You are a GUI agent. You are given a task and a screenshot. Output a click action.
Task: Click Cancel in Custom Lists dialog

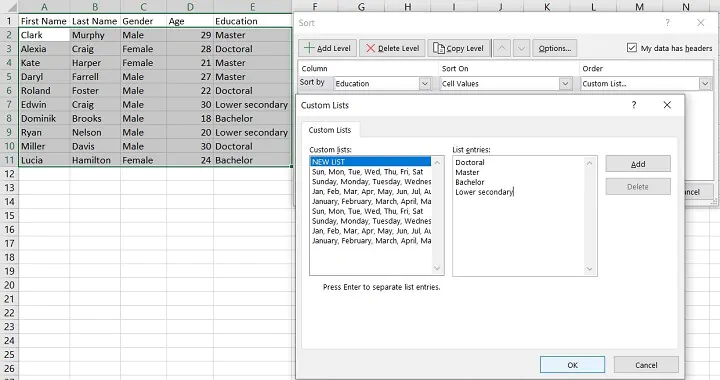coord(646,365)
